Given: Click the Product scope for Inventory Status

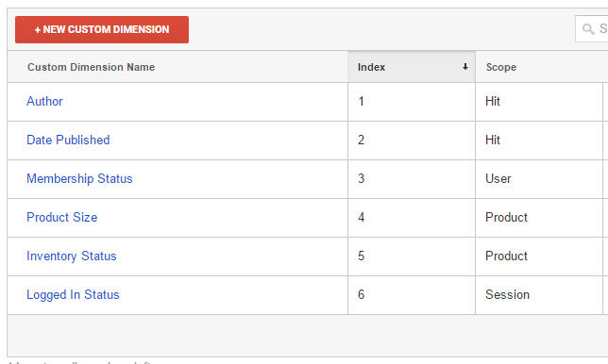Looking at the screenshot, I should point(539,256).
